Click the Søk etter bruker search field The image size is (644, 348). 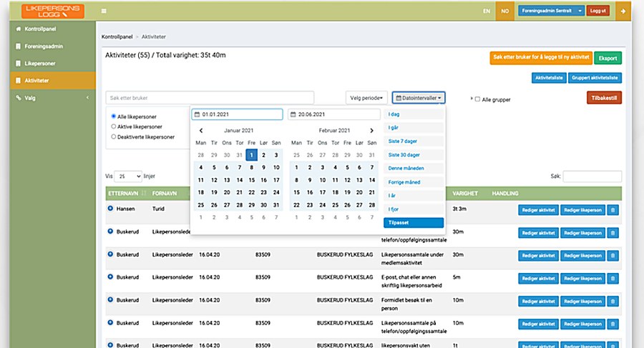coord(210,98)
